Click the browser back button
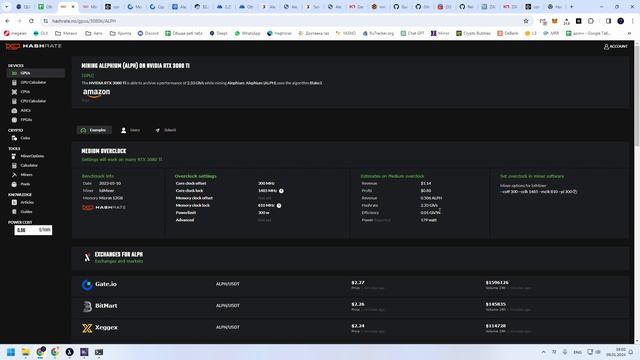The width and height of the screenshot is (640, 360). (x=7, y=21)
